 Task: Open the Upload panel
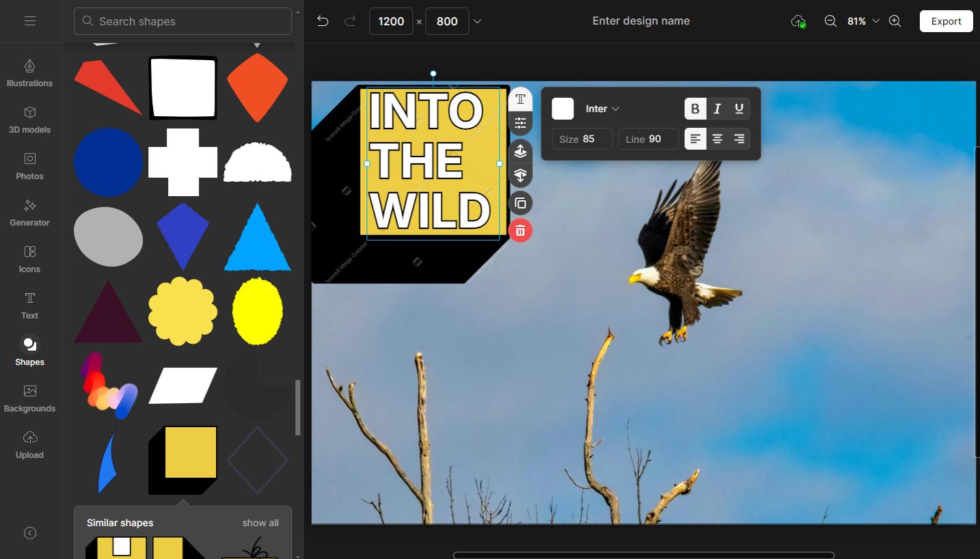(x=29, y=445)
